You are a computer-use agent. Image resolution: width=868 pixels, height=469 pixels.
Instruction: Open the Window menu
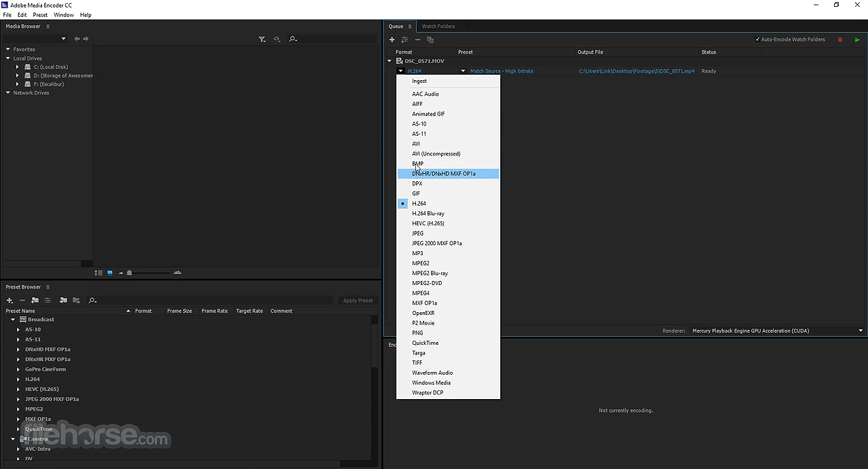[64, 14]
